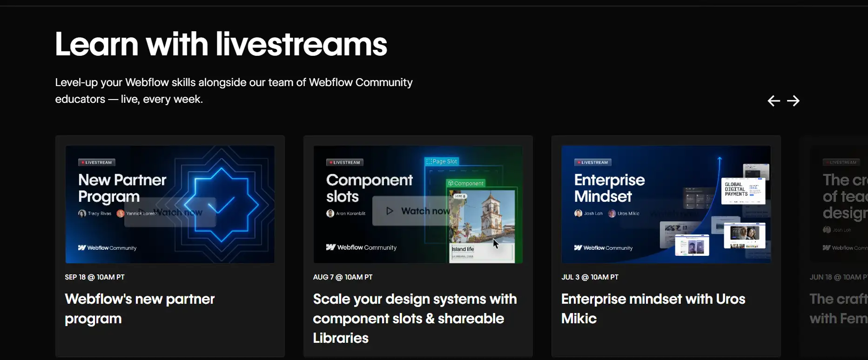Click Webflow Community logo on Component slots
The height and width of the screenshot is (360, 868).
361,247
